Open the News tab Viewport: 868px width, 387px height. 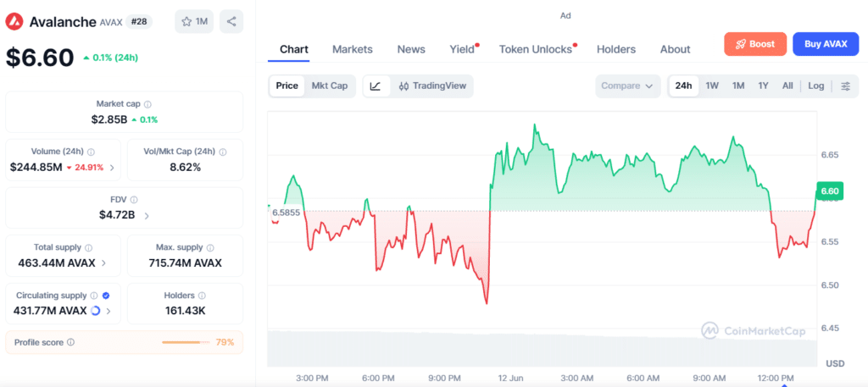click(x=411, y=49)
